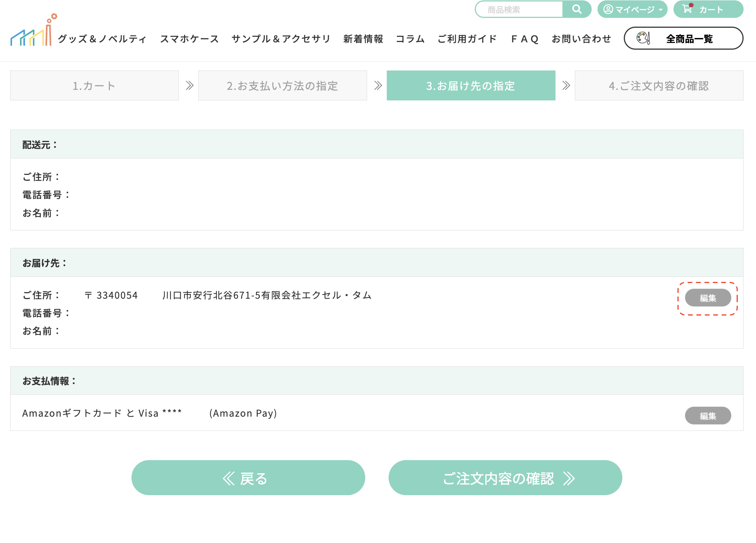Open ご利用ガイド page

pos(467,39)
